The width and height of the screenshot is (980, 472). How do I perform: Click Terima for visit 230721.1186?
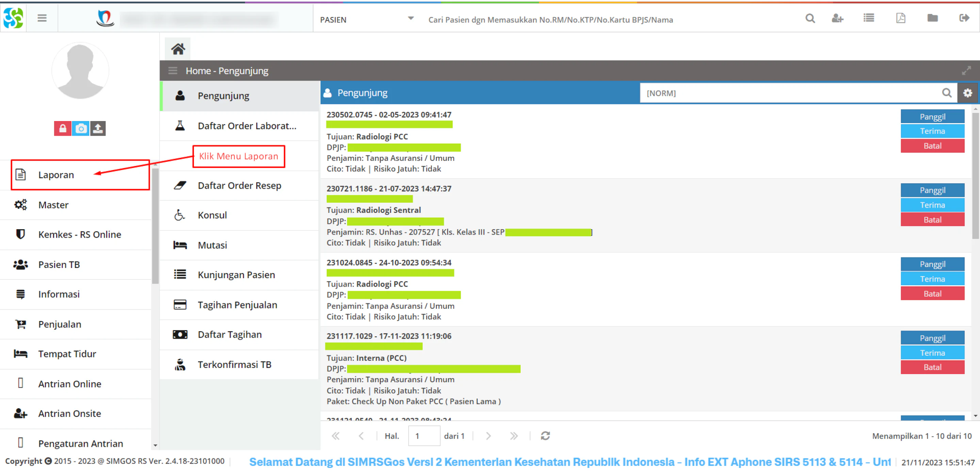(932, 205)
